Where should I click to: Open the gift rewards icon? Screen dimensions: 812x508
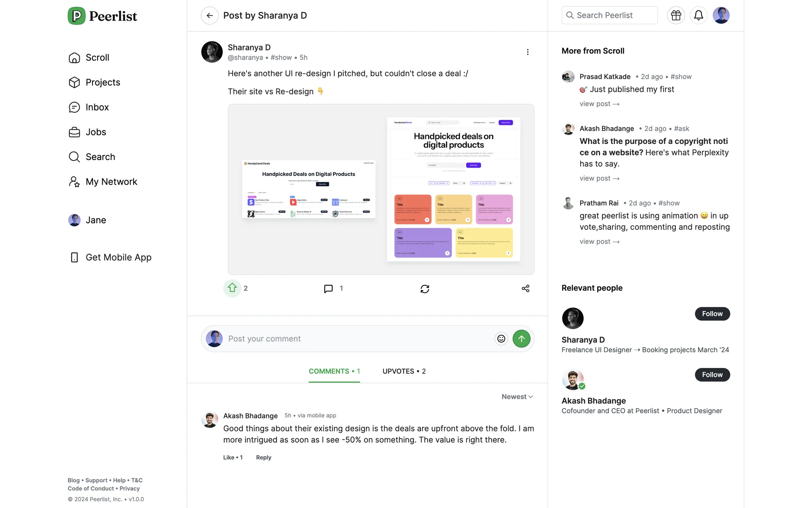coord(676,16)
